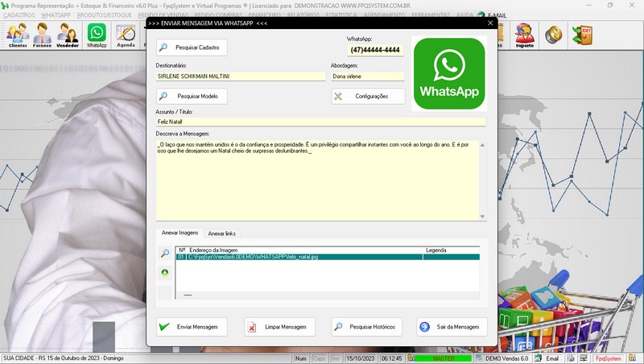Open the Suporte toolbar icon
Viewport: 644px width, 364px height.
click(525, 35)
